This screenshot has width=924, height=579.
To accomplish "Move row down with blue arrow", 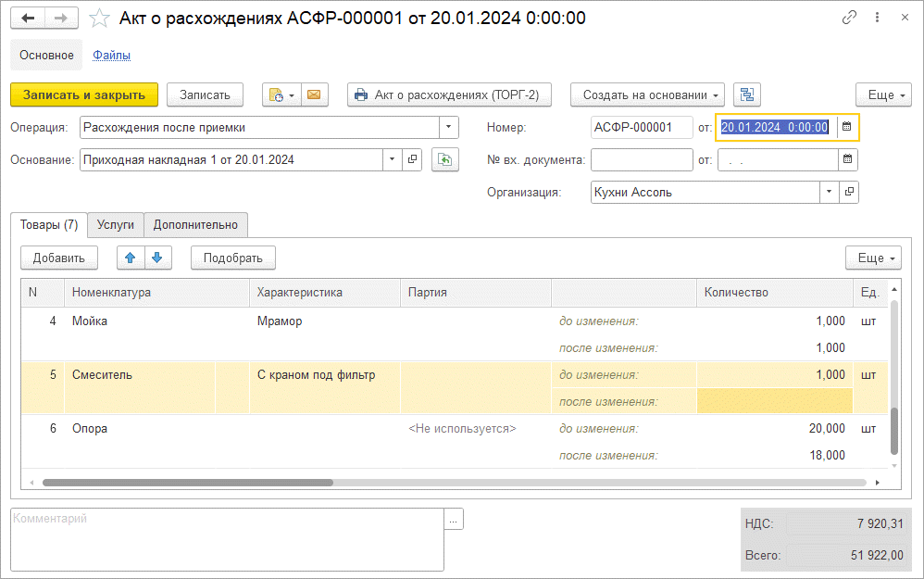I will pyautogui.click(x=157, y=258).
